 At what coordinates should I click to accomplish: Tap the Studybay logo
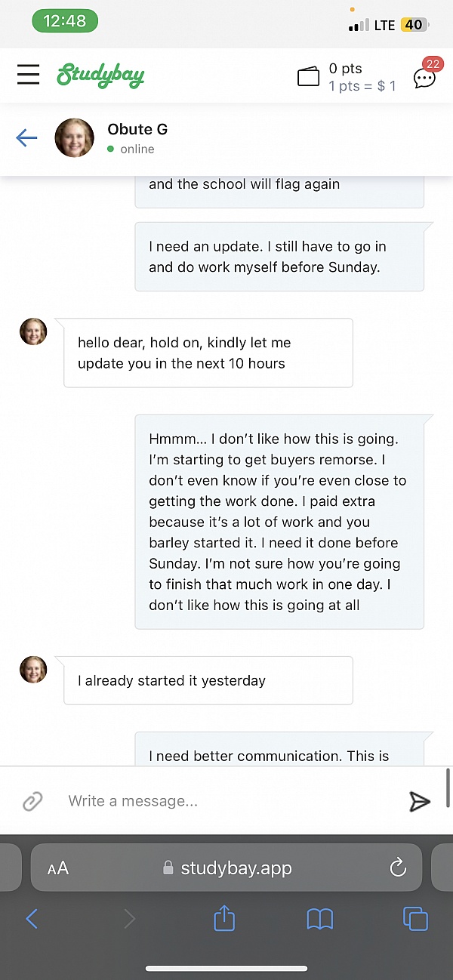pos(100,76)
